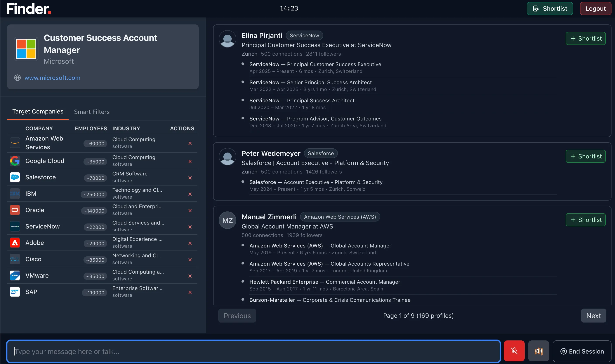Select the Target Companies tab
615x364 pixels.
point(38,112)
